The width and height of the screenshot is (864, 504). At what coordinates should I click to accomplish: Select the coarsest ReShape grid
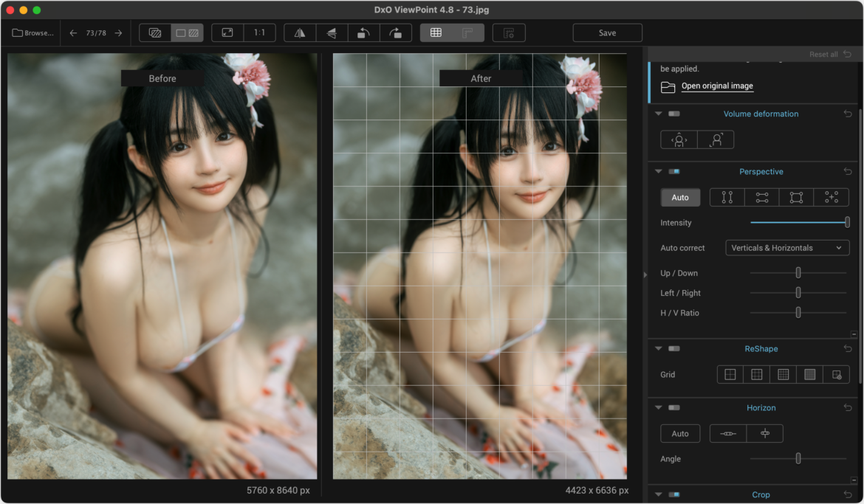(x=730, y=375)
